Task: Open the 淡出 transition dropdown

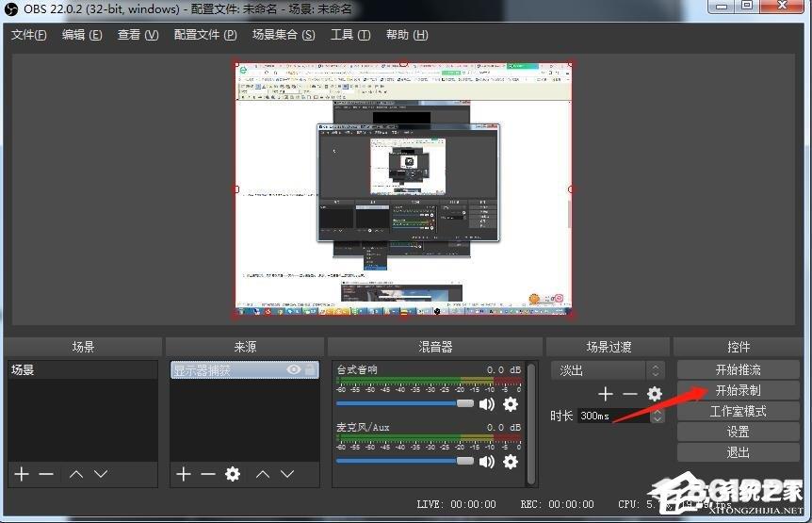Action: pyautogui.click(x=608, y=370)
